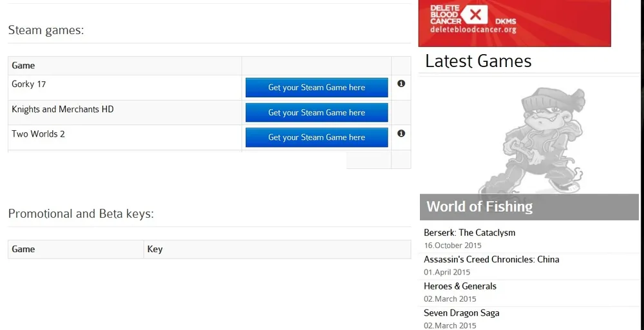
Task: Click the info icon for Gorky 17
Action: tap(401, 84)
